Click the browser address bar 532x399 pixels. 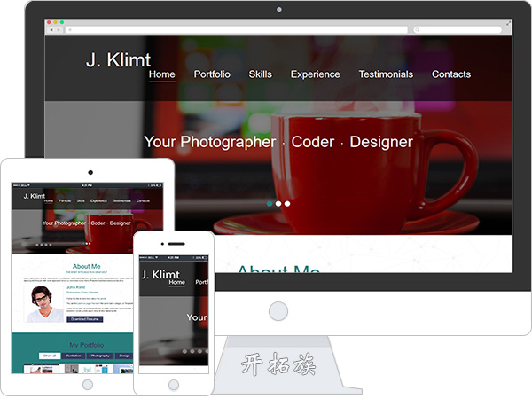click(x=237, y=30)
